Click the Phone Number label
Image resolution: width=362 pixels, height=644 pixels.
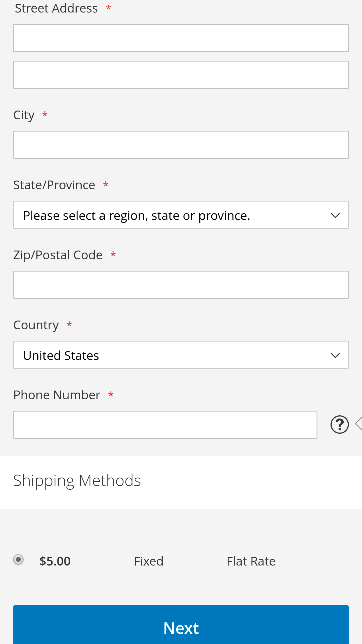(57, 395)
